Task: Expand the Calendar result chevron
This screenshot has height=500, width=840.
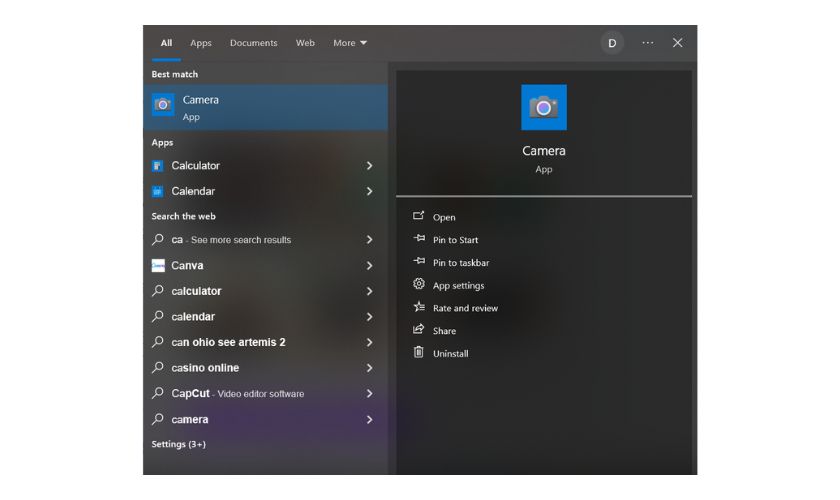Action: pos(369,191)
